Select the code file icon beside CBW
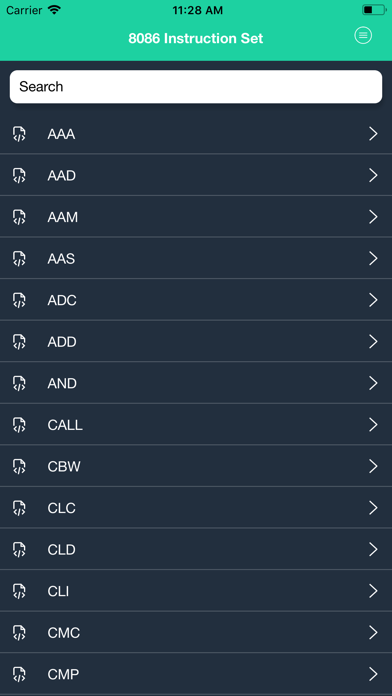Viewport: 392px width, 696px height. click(19, 467)
